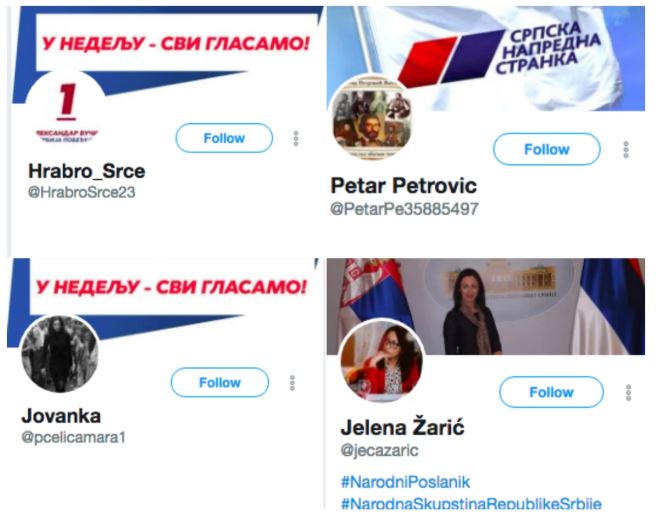This screenshot has height=513, width=661.
Task: Open the @HrabroSrce23 handle
Action: (81, 192)
